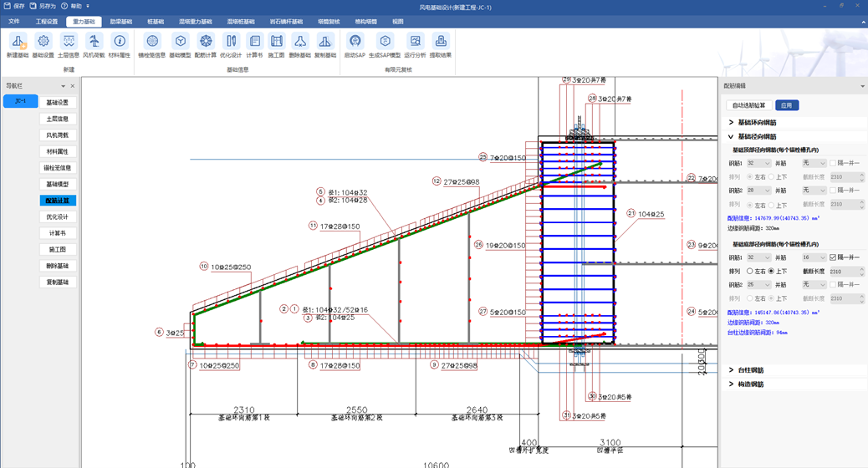This screenshot has height=468, width=868.
Task: Select 优化设计 in the navigation panel
Action: click(58, 217)
